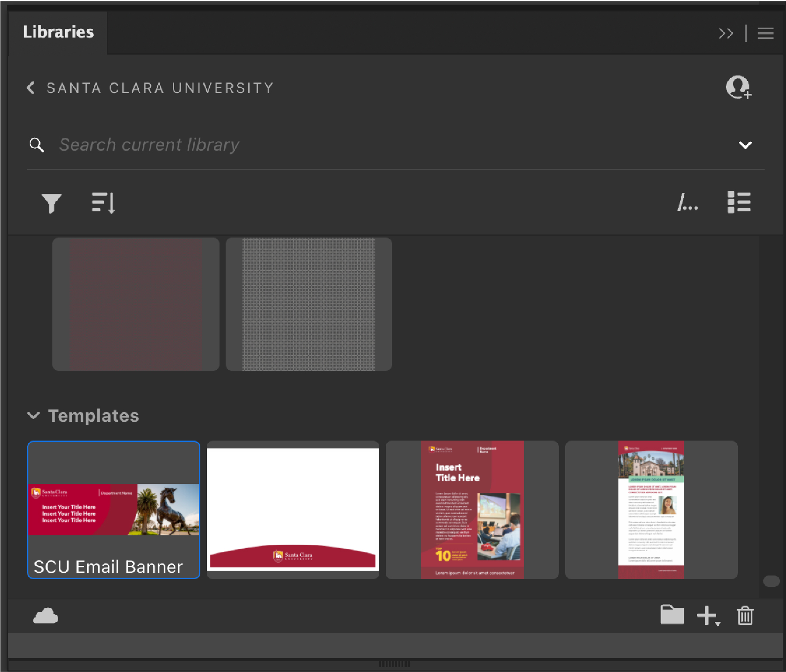This screenshot has height=672, width=786.
Task: Collapse the Libraries panel to icons
Action: [x=727, y=33]
